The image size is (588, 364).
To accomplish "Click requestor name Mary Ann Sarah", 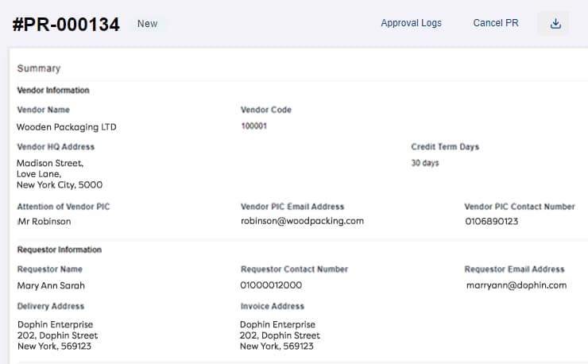I will pos(51,285).
